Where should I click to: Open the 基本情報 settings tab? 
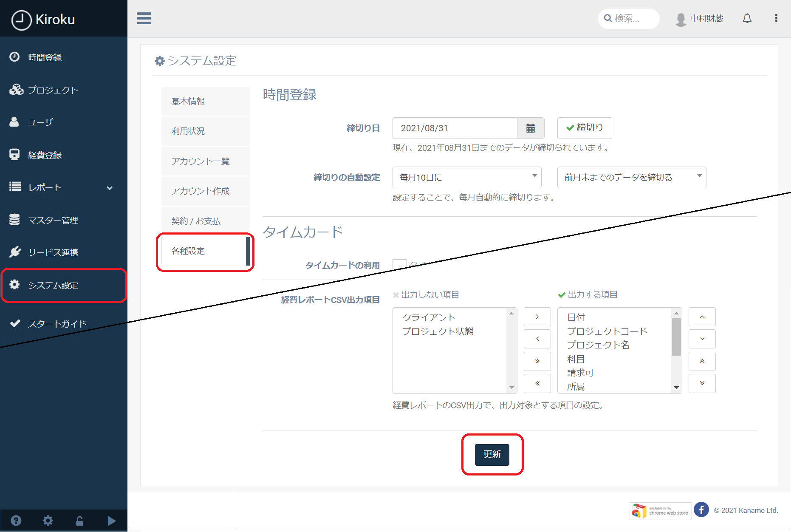(205, 101)
